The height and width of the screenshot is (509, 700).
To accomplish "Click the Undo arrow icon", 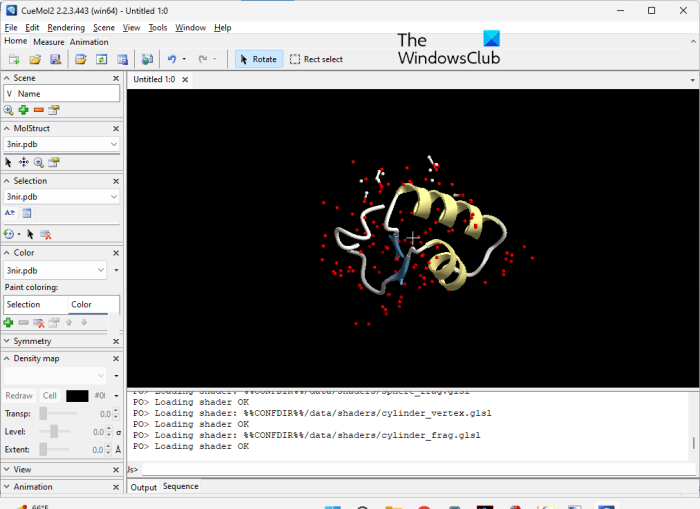I will [171, 59].
